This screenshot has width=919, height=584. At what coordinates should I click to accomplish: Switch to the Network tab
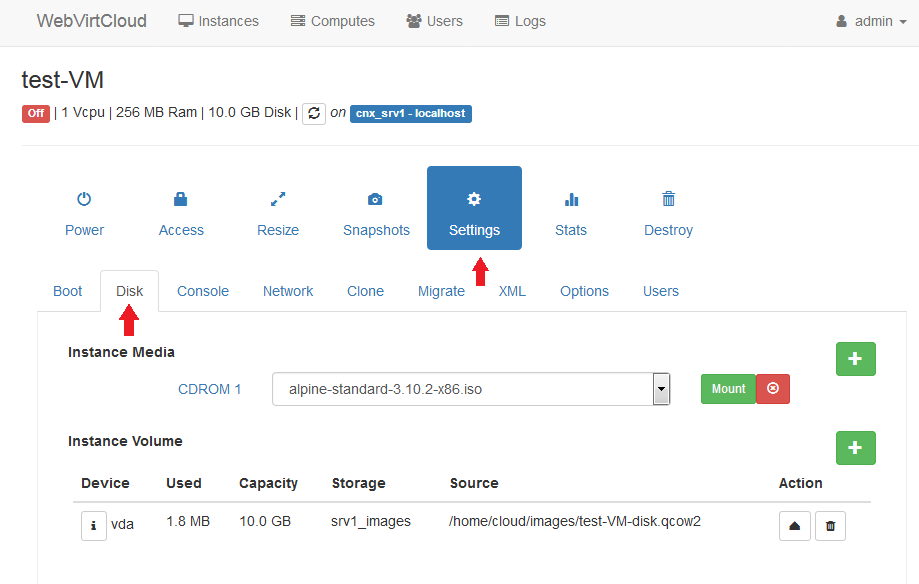[288, 291]
